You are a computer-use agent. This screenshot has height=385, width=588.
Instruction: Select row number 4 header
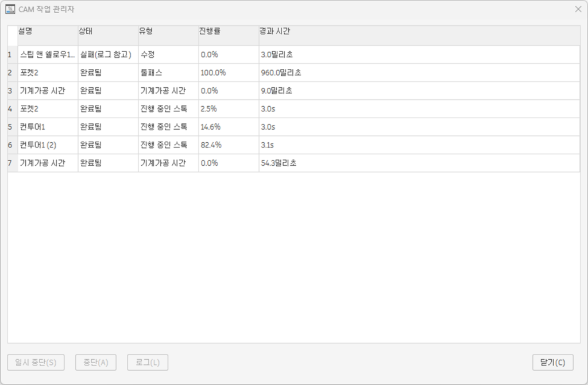(x=13, y=108)
